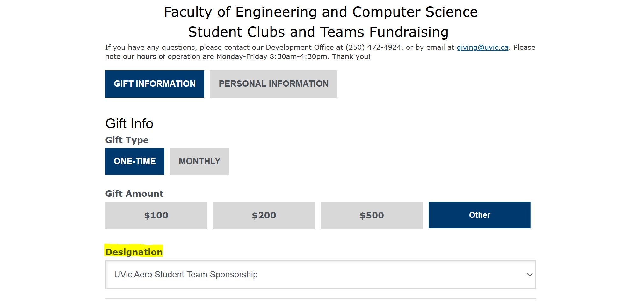Choose the $500 gift amount

[372, 215]
